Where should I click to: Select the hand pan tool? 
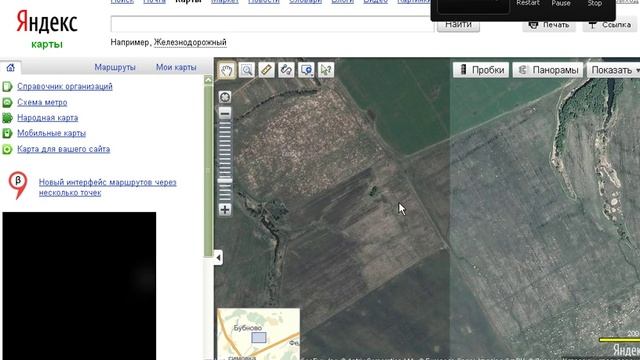[227, 70]
